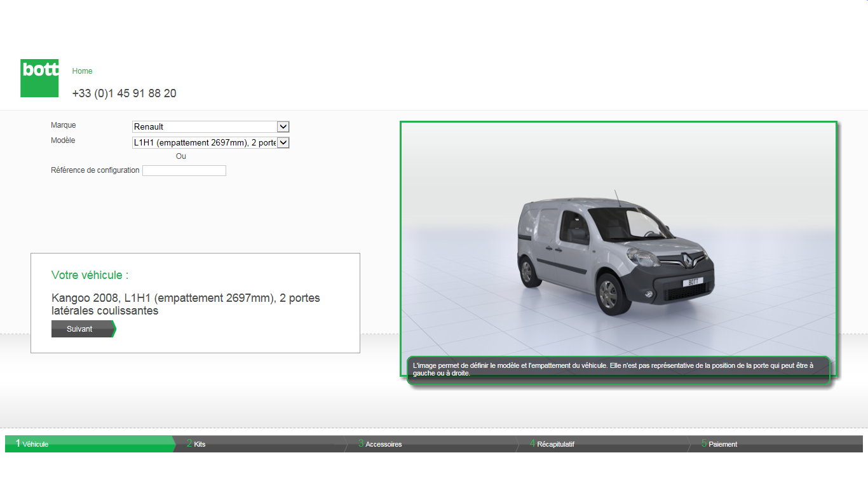Select the 1 Véhicule step tab
Image resolution: width=868 pixels, height=488 pixels.
pos(90,444)
